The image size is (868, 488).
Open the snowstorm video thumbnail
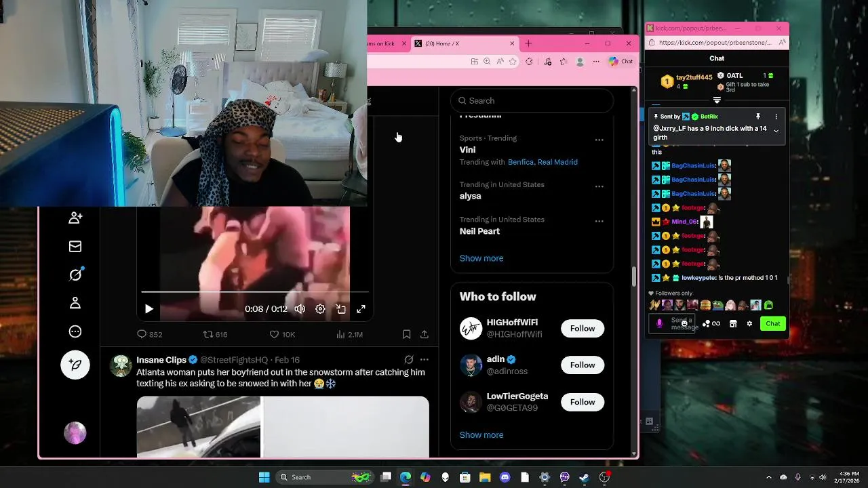(x=283, y=427)
